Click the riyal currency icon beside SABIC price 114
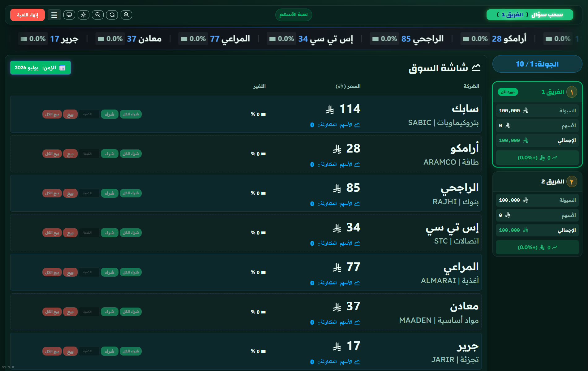This screenshot has height=371, width=588. 330,110
